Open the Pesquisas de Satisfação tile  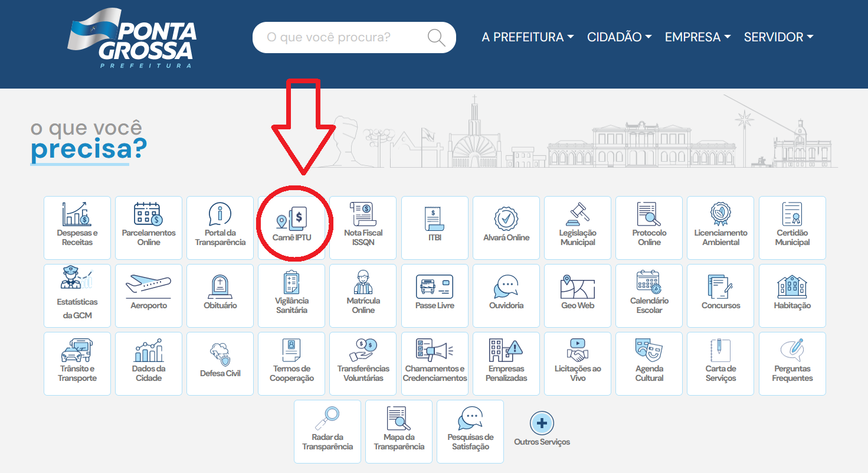point(470,432)
